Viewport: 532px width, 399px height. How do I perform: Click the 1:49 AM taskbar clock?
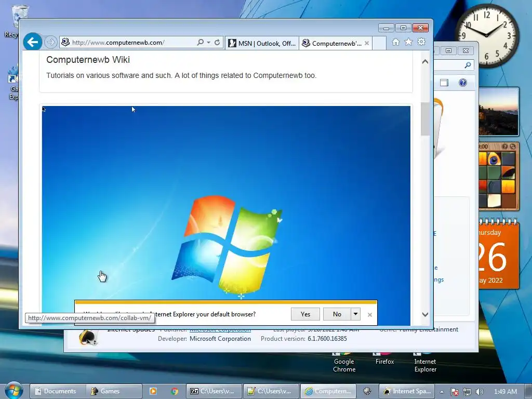click(505, 392)
